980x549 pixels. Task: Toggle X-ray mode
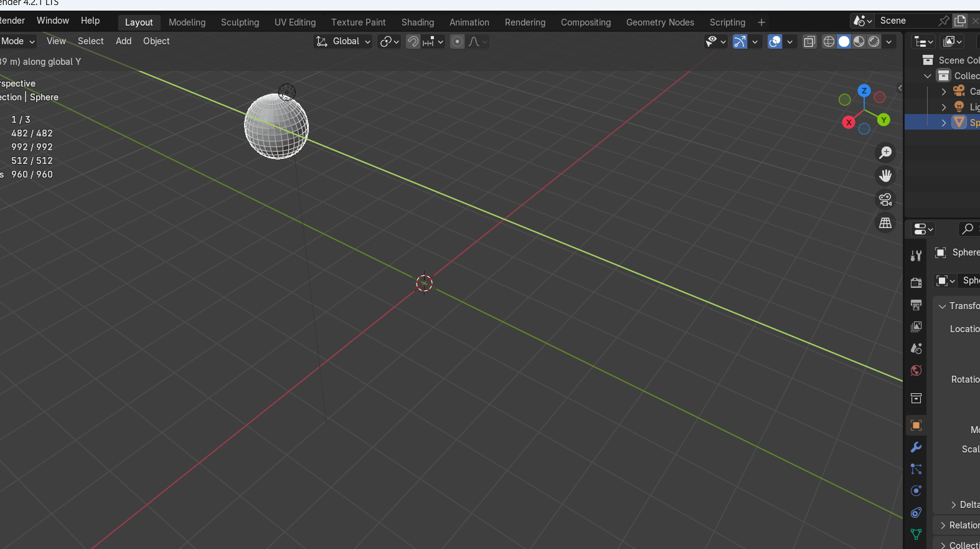[x=809, y=42]
